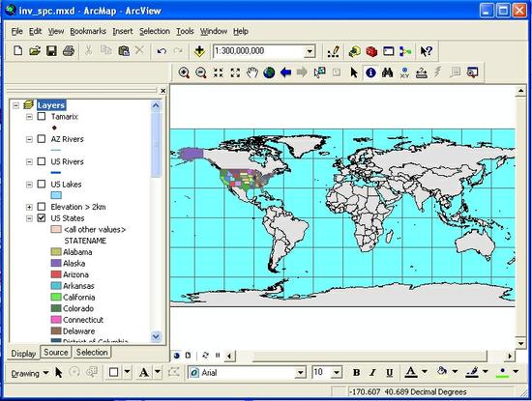Uncheck the US States layer
Image resolution: width=532 pixels, height=401 pixels.
[x=42, y=217]
